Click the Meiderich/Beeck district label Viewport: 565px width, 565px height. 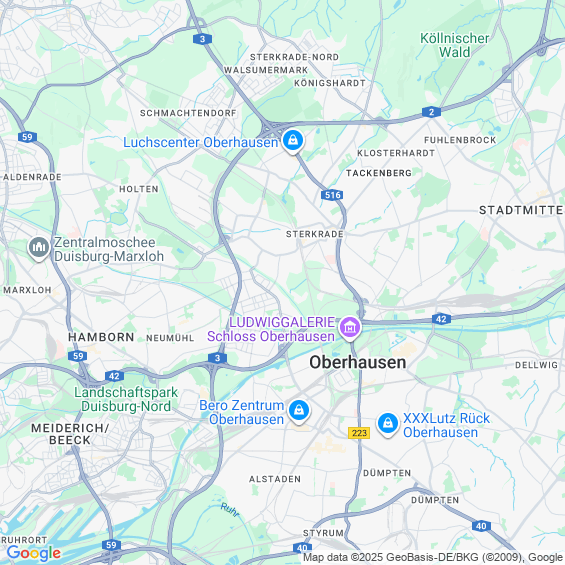[70, 434]
